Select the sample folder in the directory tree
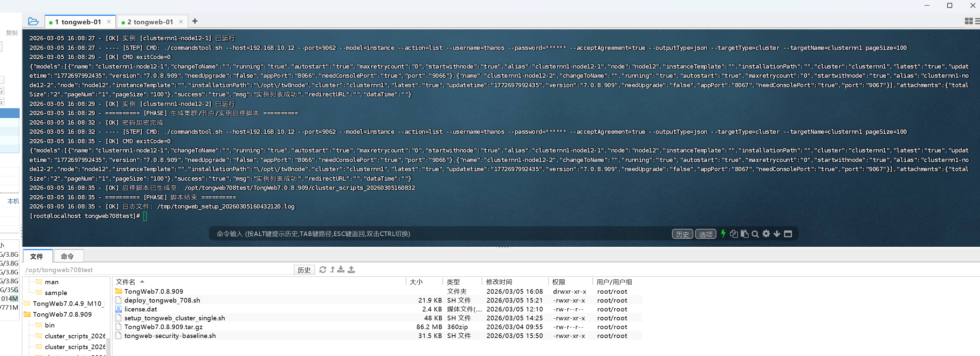 pyautogui.click(x=56, y=293)
